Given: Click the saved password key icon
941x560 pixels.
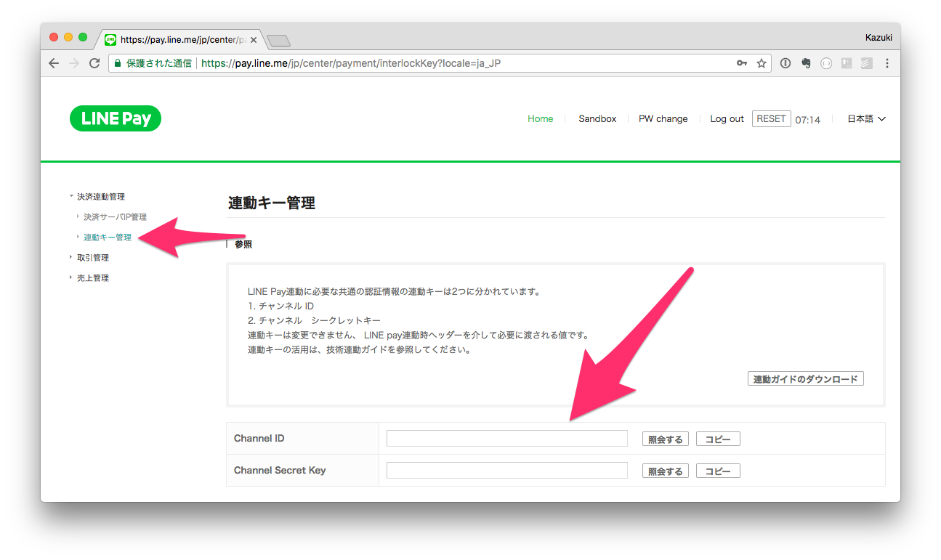Looking at the screenshot, I should click(x=742, y=63).
